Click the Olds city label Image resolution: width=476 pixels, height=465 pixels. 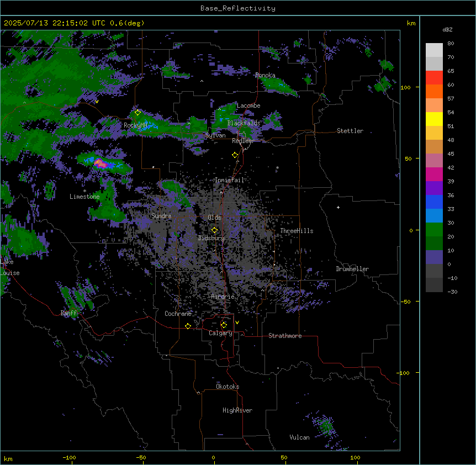(214, 218)
